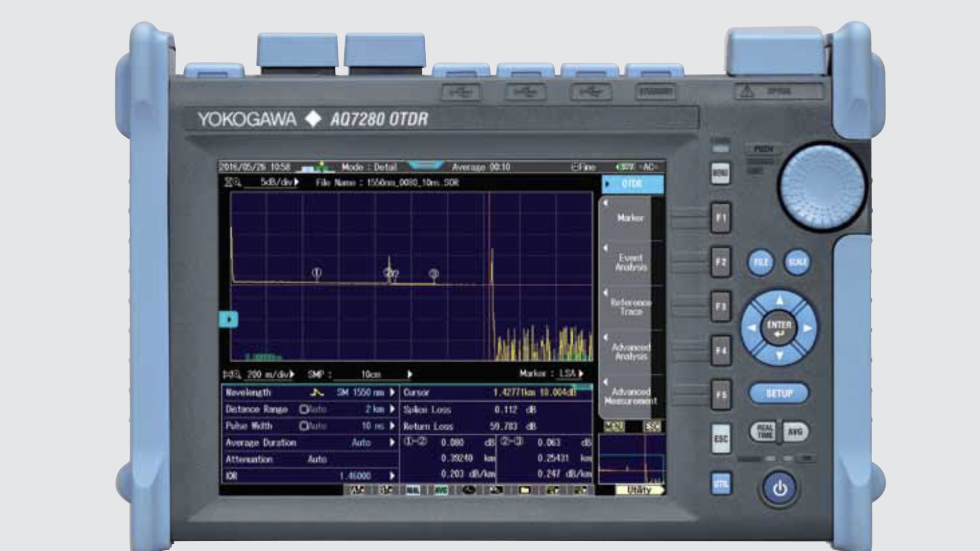Tap the right arrow key
Screen dimensions: 980x551
[x=807, y=328]
